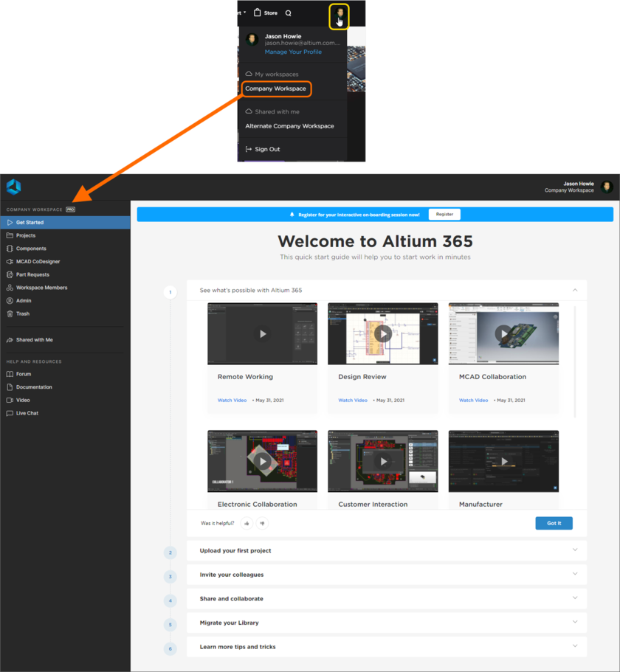
Task: Play the Design Review video thumbnail
Action: pos(382,333)
